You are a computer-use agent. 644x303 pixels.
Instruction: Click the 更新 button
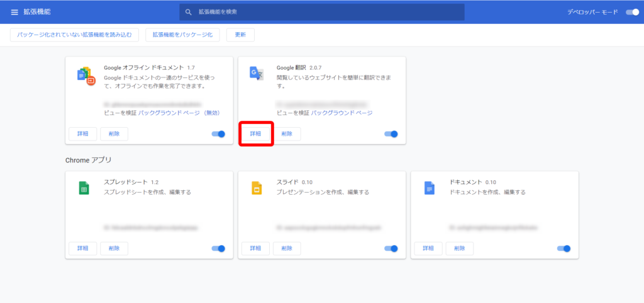[240, 35]
